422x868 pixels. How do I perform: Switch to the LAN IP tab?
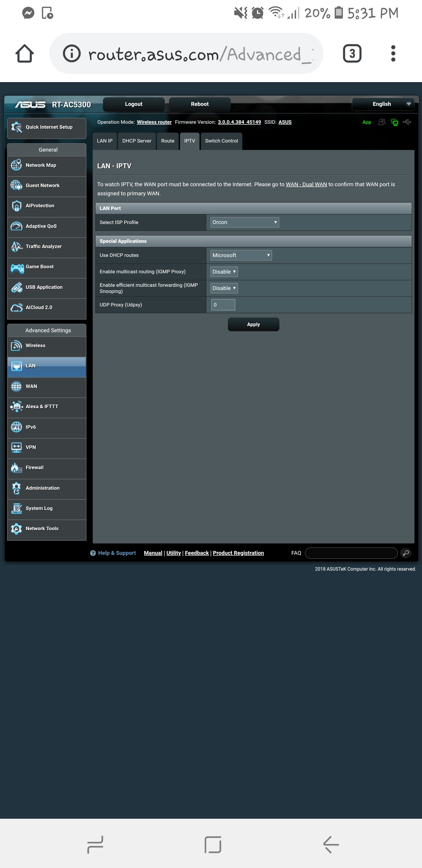pos(105,141)
